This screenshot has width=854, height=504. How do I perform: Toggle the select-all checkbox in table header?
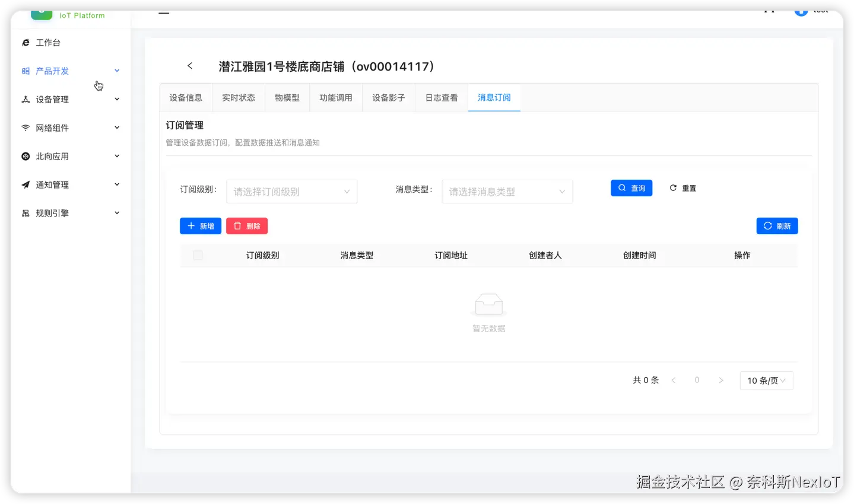point(198,255)
